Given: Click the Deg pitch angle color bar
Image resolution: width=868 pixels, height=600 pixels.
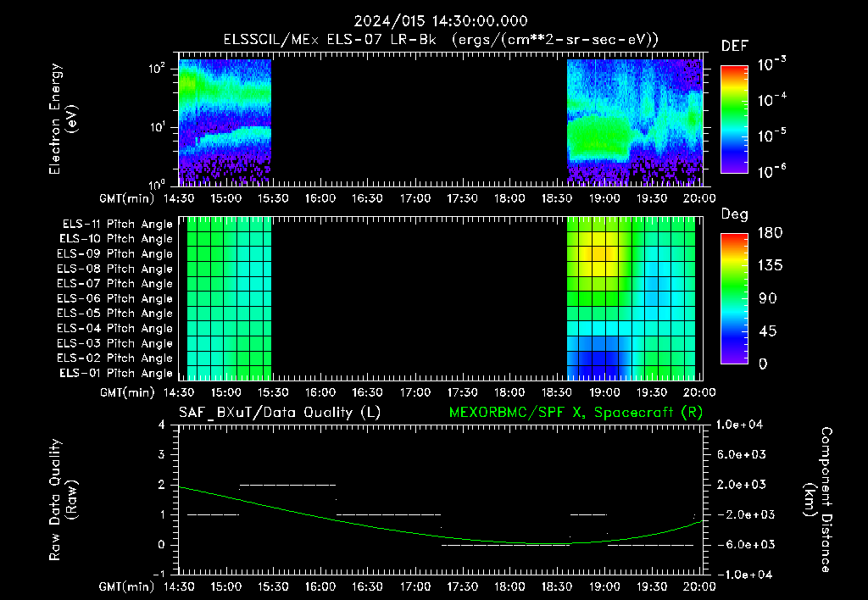Looking at the screenshot, I should (x=734, y=299).
